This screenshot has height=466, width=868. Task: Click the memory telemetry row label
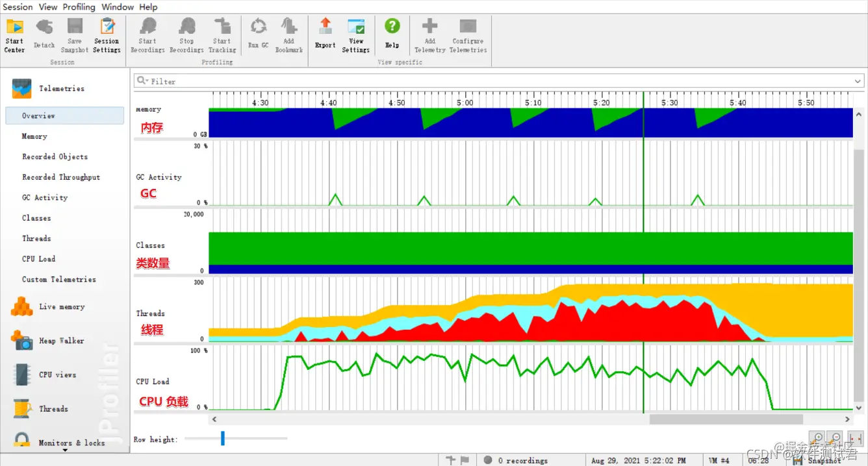pos(148,110)
